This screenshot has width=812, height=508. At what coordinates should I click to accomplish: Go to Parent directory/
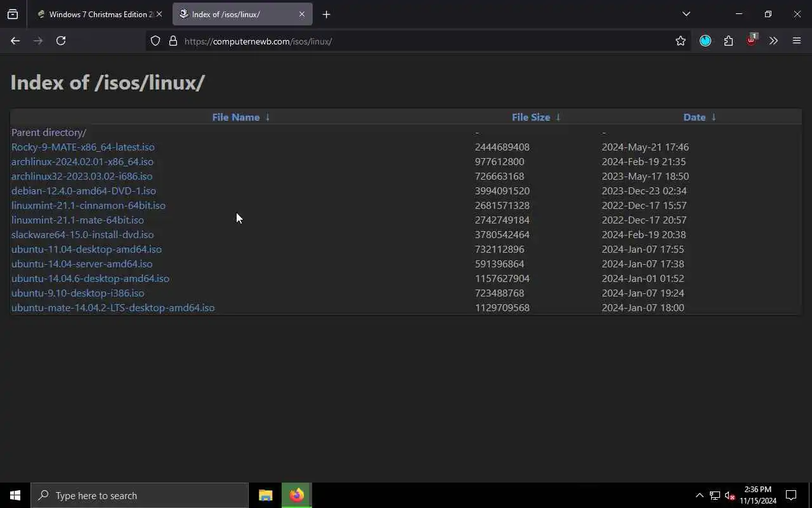pos(49,132)
